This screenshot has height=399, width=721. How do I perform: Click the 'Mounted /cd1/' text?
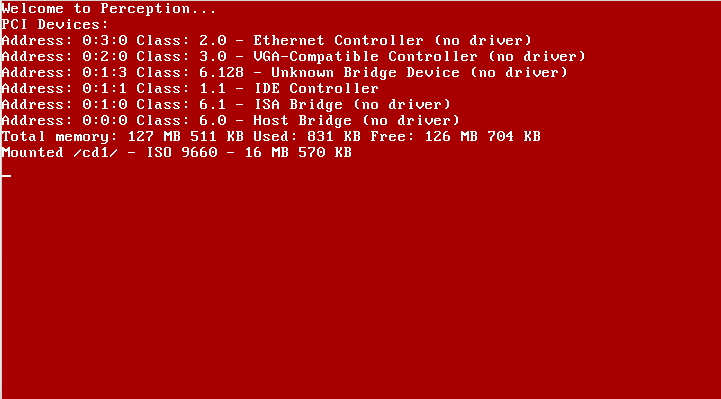pyautogui.click(x=60, y=153)
